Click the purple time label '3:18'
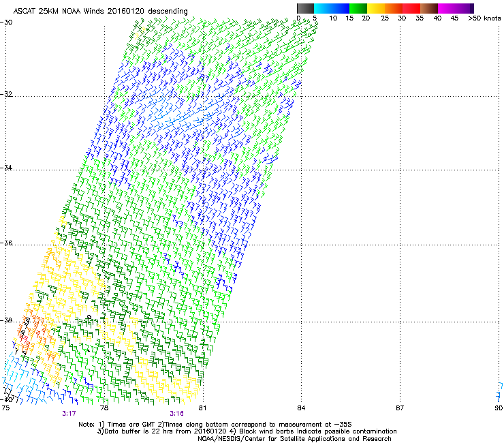 coord(177,414)
